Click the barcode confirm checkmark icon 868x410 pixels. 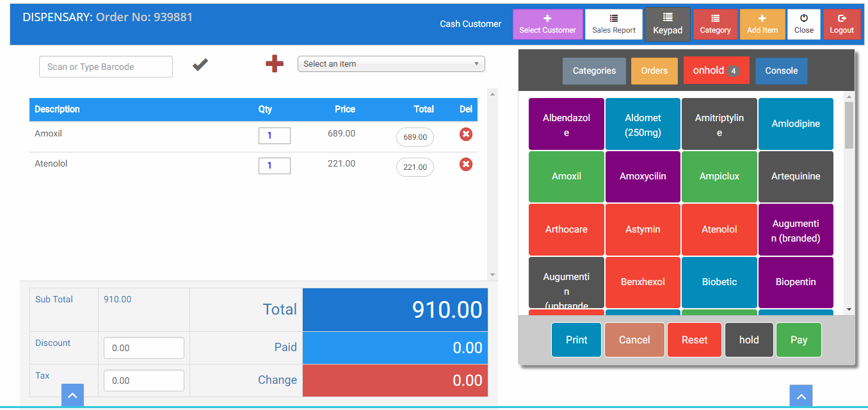[200, 65]
